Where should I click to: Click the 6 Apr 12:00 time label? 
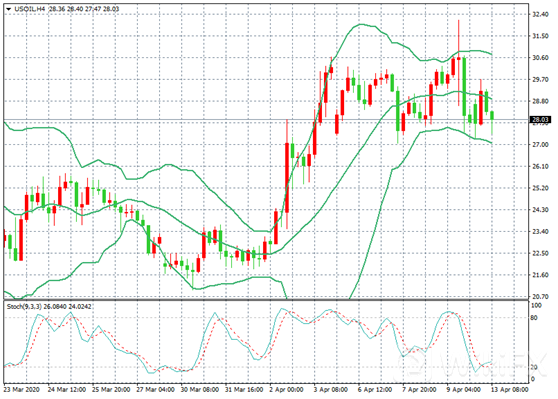click(375, 390)
